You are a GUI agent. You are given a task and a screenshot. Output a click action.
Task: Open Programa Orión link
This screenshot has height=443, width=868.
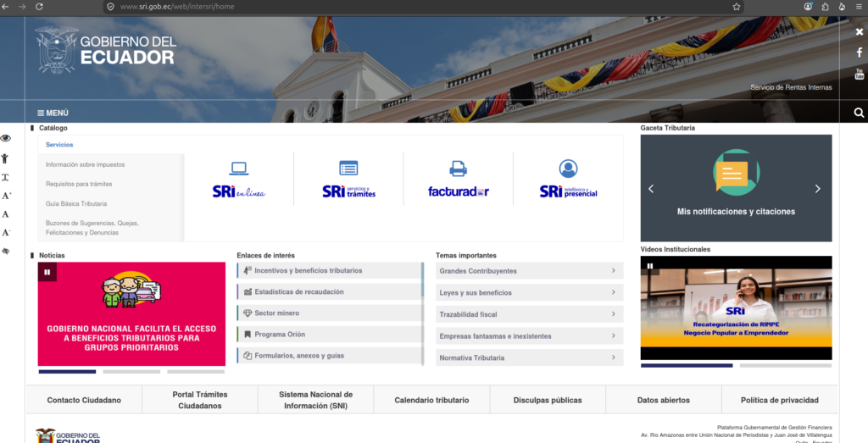pyautogui.click(x=329, y=334)
